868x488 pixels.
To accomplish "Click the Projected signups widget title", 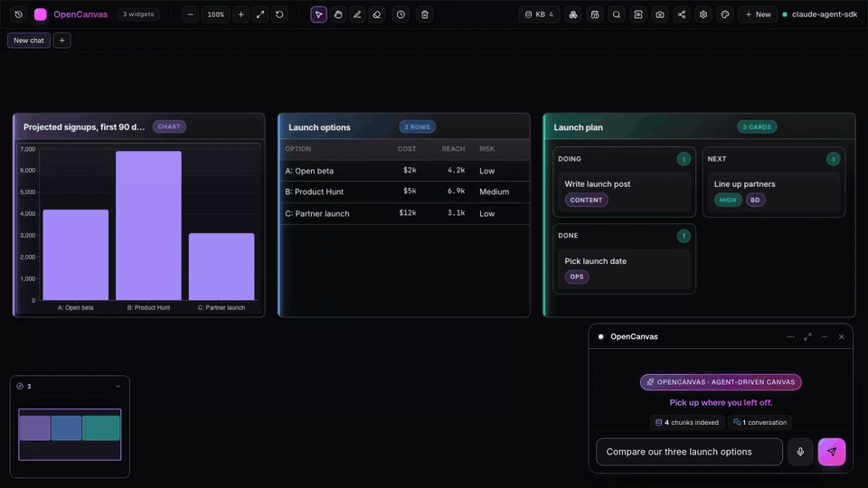I will coord(84,127).
